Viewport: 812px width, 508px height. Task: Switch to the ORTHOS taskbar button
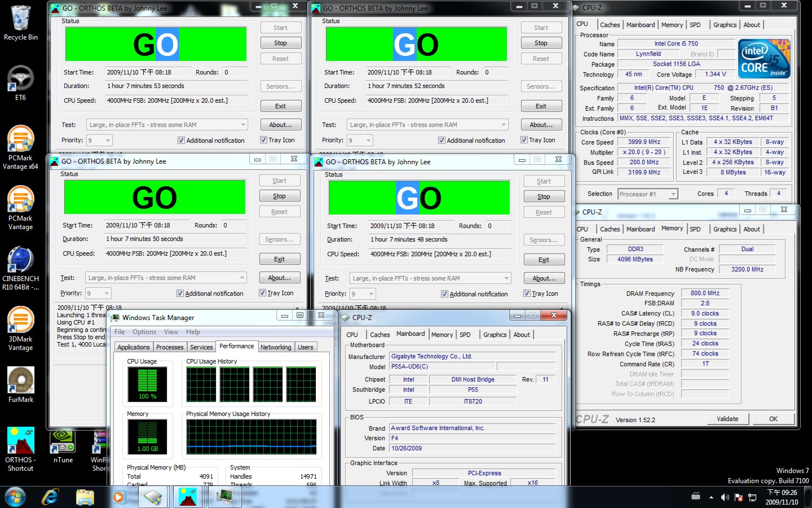point(187,497)
